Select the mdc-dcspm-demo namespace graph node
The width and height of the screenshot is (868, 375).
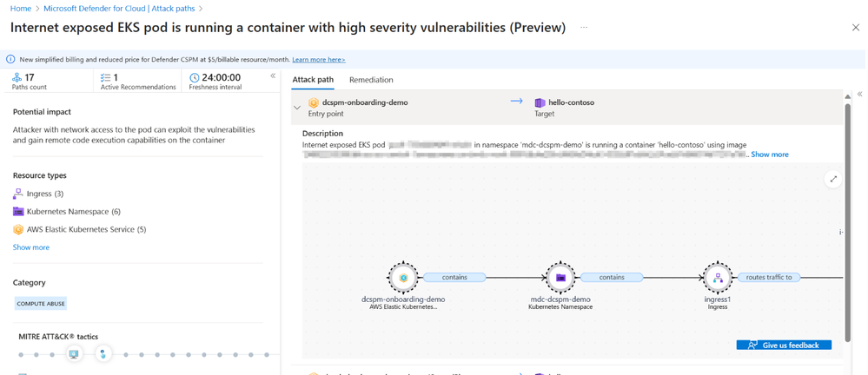[x=560, y=277]
